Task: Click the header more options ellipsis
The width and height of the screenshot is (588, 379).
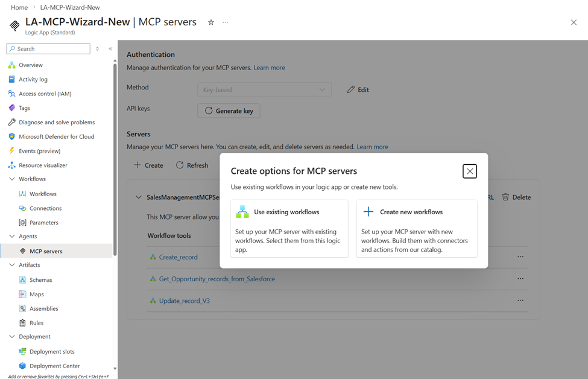Action: pos(225,22)
